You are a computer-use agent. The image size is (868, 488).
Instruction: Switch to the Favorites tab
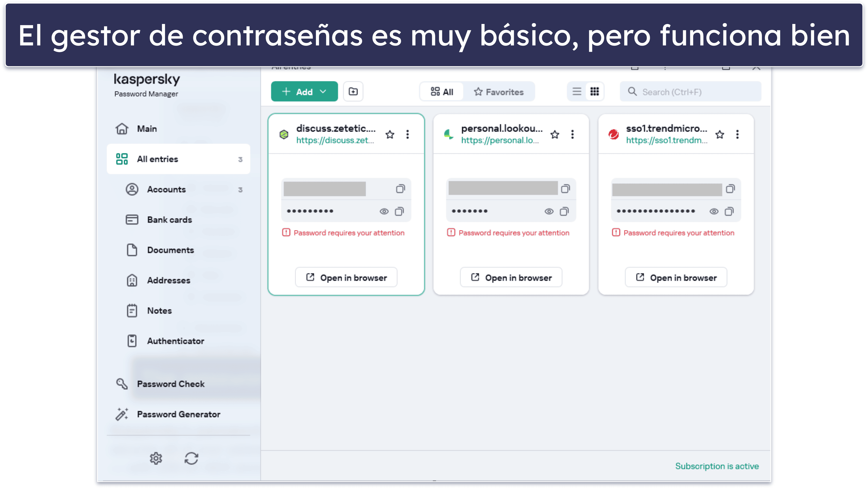[x=499, y=92]
